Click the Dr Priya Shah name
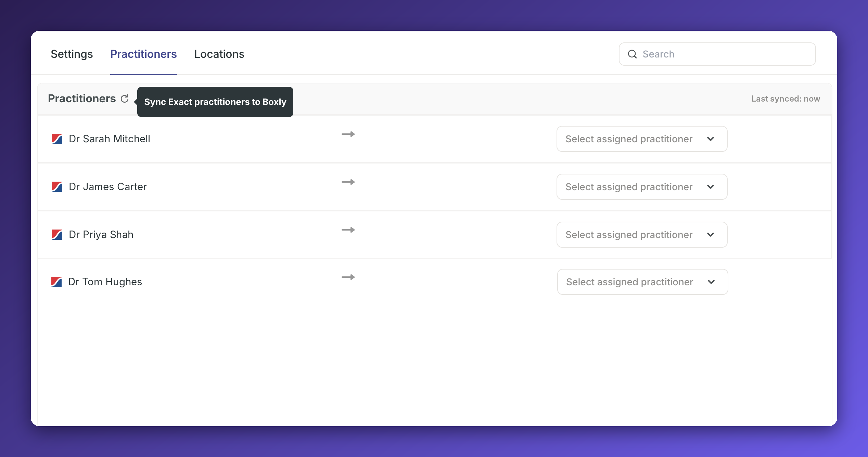Screen dimensions: 868x457 click(101, 235)
